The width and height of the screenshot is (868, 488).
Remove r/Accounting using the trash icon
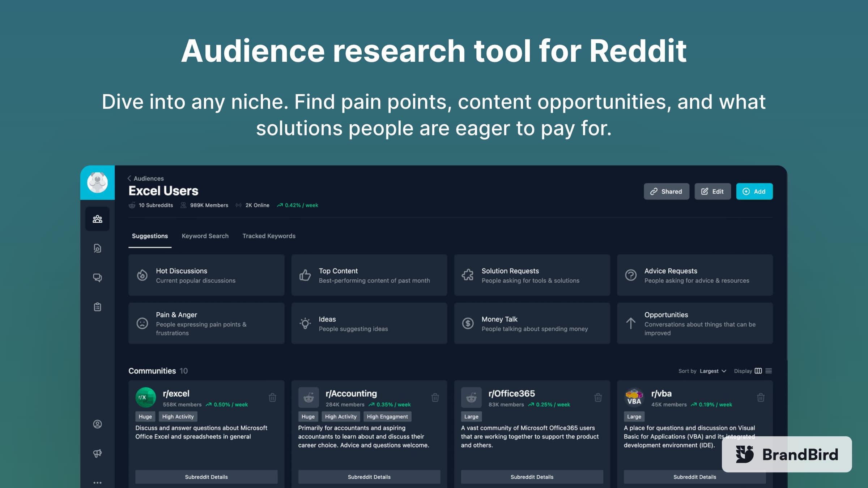[x=435, y=398]
